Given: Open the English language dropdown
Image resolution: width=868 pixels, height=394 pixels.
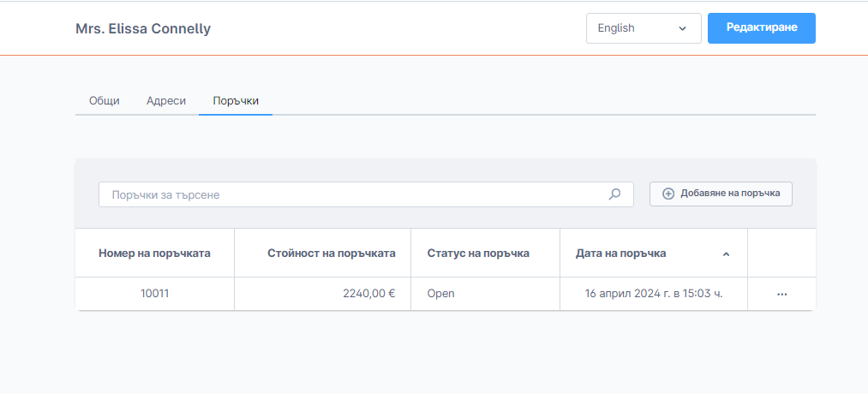Looking at the screenshot, I should [643, 28].
